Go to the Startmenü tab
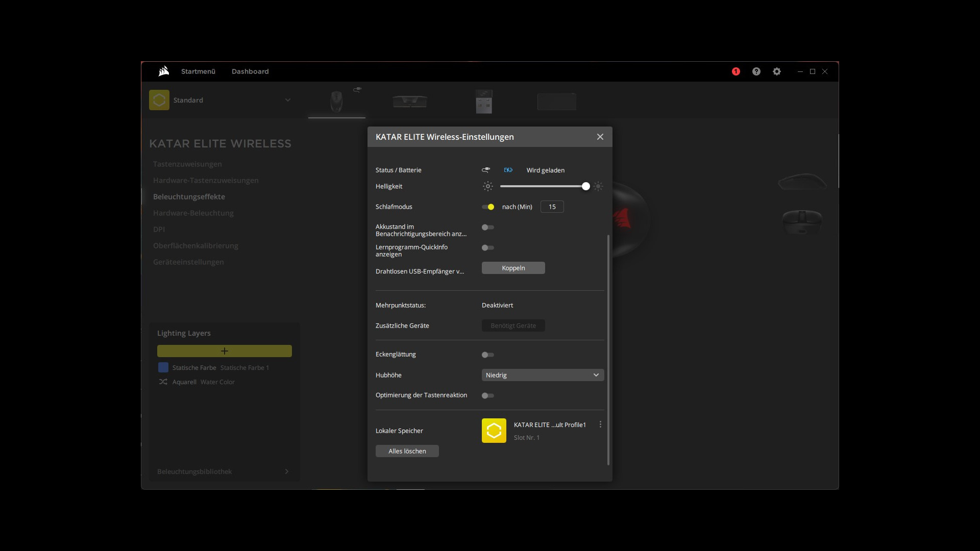This screenshot has height=551, width=980. (198, 71)
